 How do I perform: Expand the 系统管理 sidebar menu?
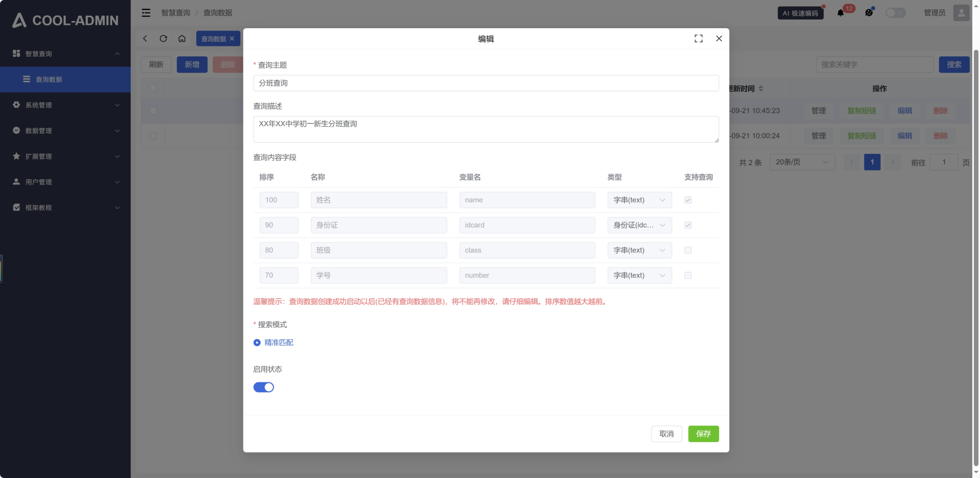[x=65, y=105]
